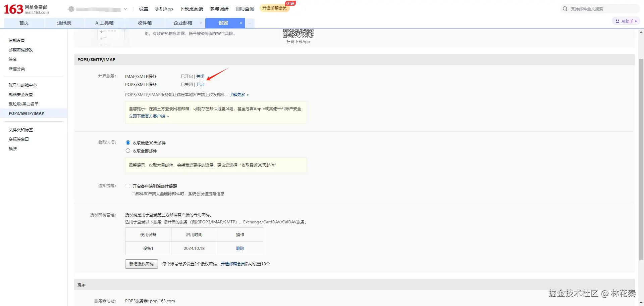This screenshot has height=306, width=644.
Task: Click the 163 网易免费邮 logo
Action: coord(27,9)
